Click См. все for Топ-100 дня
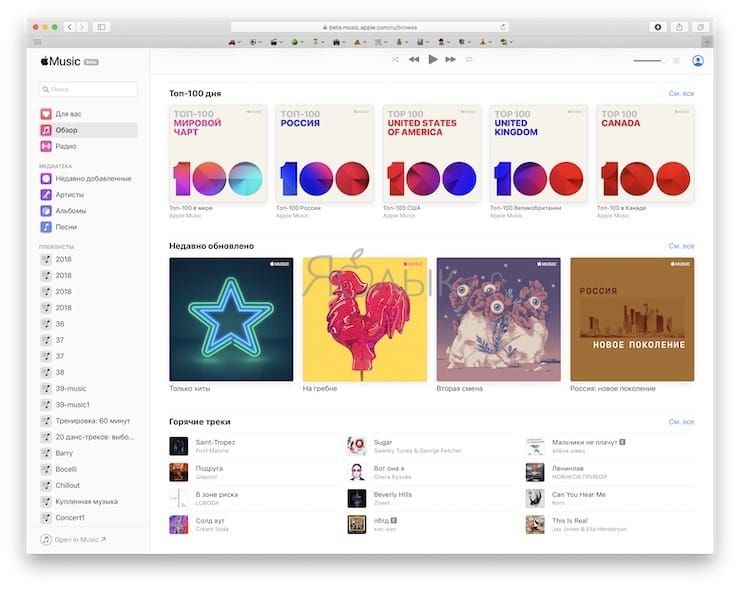This screenshot has height=589, width=740. 681,93
